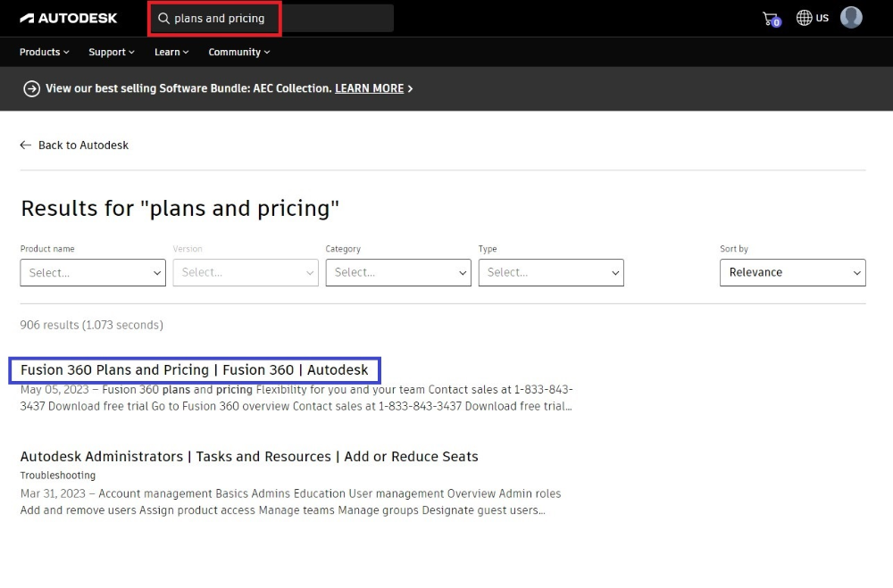Click the search box with plans and pricing
The image size is (893, 588).
coord(272,18)
